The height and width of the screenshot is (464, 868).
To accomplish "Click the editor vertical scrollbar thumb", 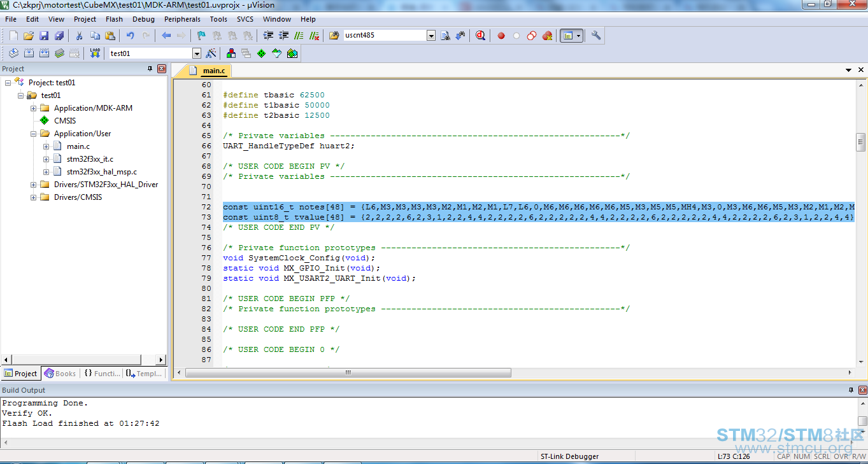I will (860, 142).
